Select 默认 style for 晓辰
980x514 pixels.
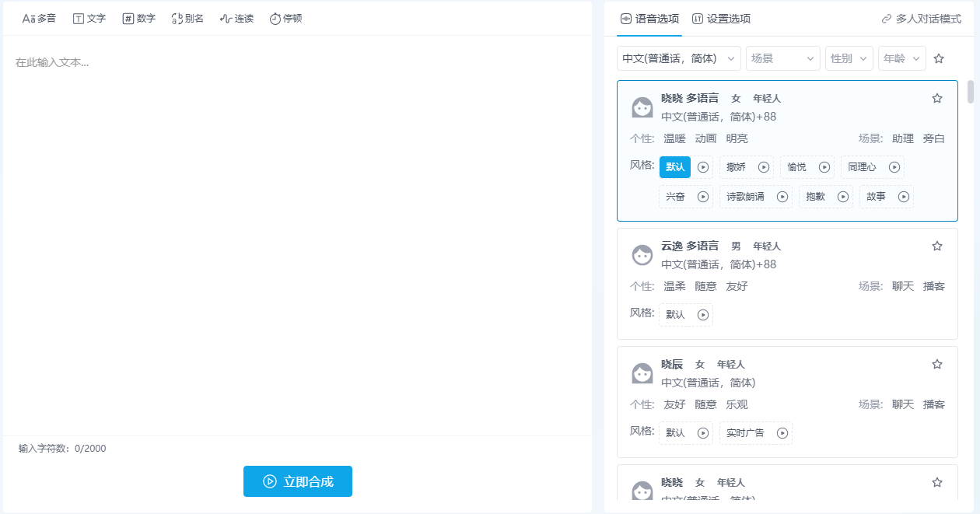pos(675,433)
